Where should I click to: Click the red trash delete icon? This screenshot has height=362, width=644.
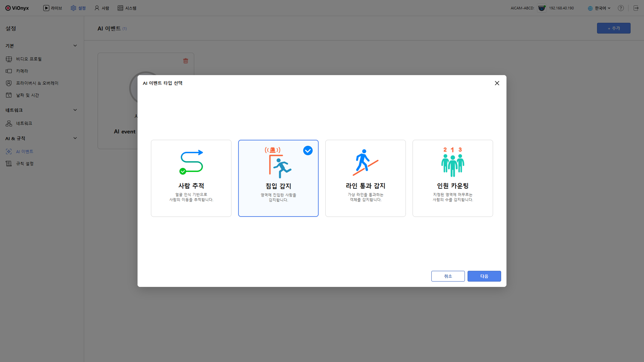pos(185,61)
